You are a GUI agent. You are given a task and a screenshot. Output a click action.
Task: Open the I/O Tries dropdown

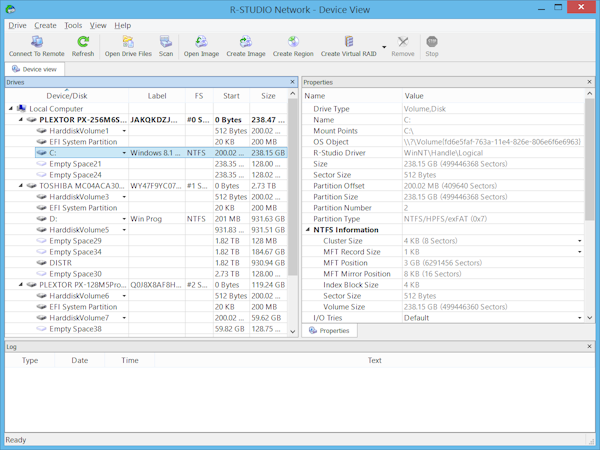coord(579,317)
